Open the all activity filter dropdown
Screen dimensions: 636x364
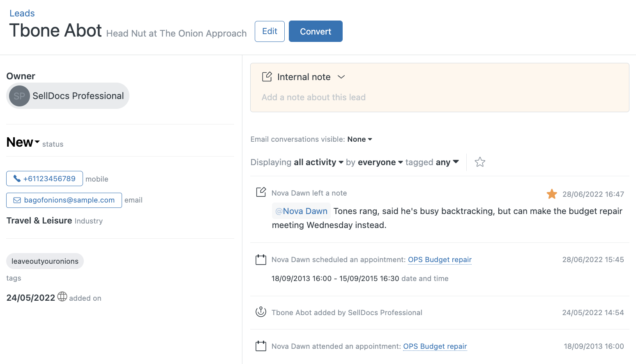coord(318,162)
